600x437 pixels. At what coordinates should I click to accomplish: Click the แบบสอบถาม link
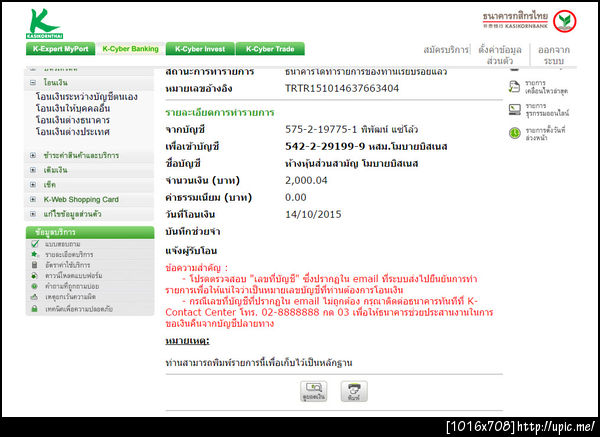[x=62, y=244]
